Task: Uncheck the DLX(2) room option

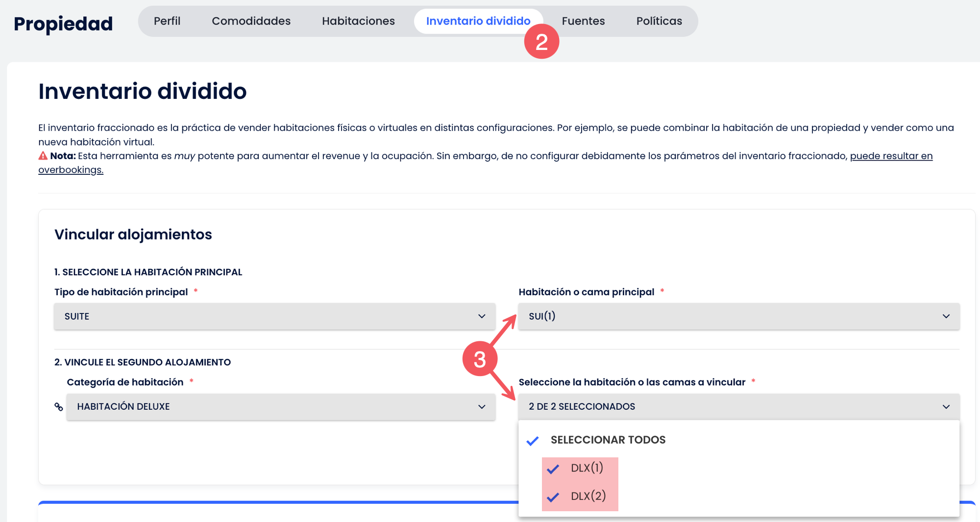Action: [553, 497]
